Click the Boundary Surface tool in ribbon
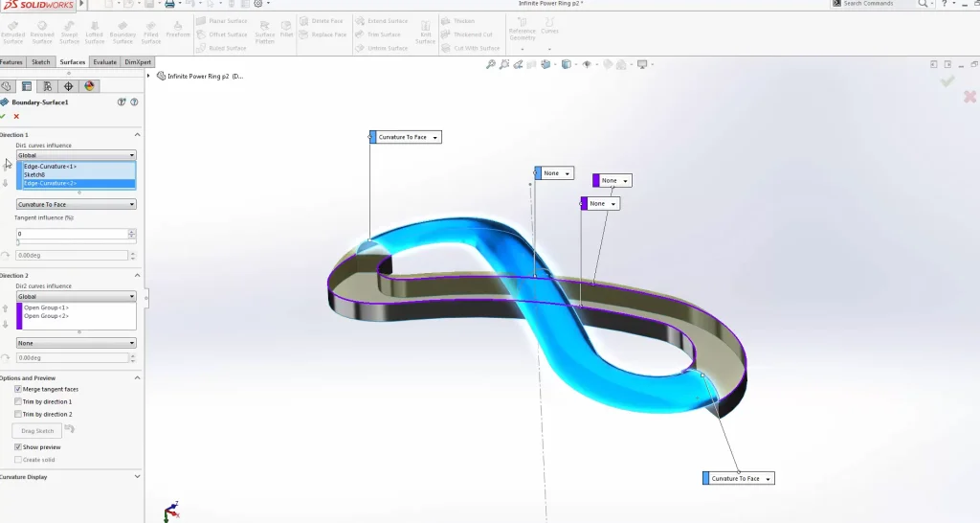 click(x=122, y=32)
